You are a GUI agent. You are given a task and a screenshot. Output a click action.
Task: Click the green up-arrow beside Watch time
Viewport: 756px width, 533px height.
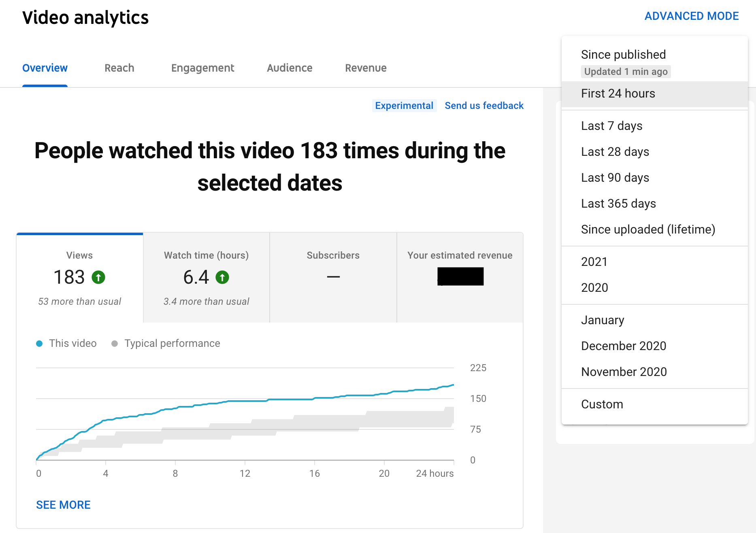(222, 277)
